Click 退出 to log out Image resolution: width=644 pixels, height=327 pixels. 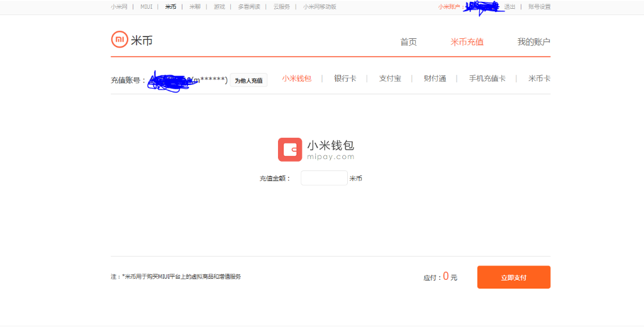point(509,7)
